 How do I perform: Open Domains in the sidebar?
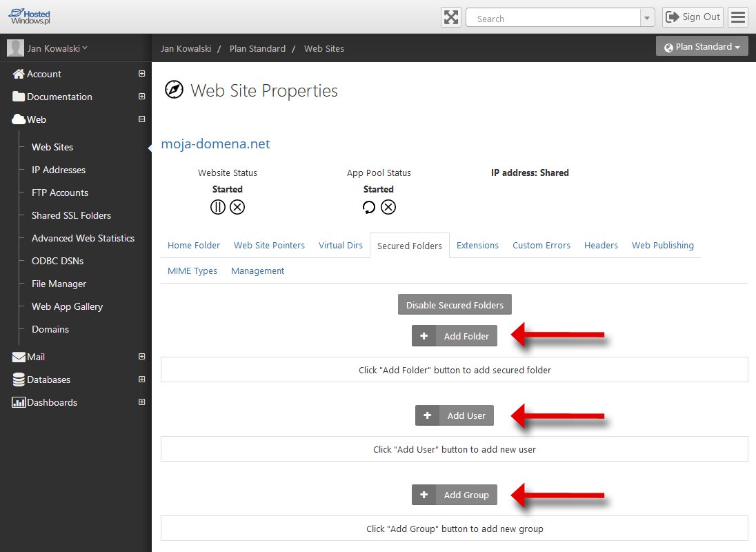[50, 329]
